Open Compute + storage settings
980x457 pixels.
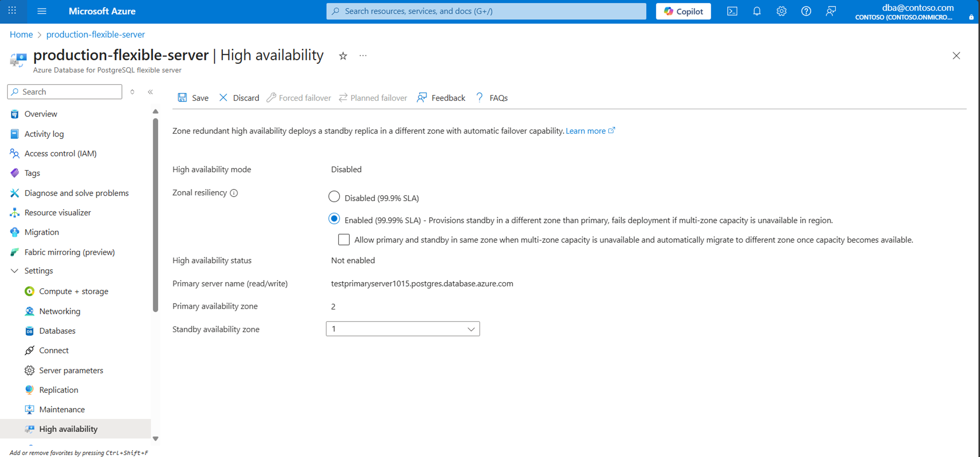click(x=73, y=291)
